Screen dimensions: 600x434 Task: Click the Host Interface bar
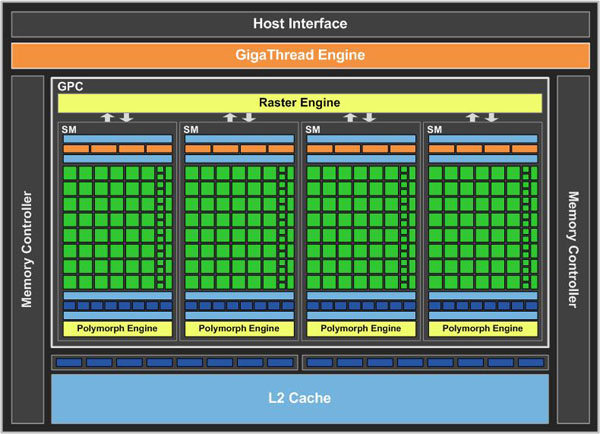point(300,23)
